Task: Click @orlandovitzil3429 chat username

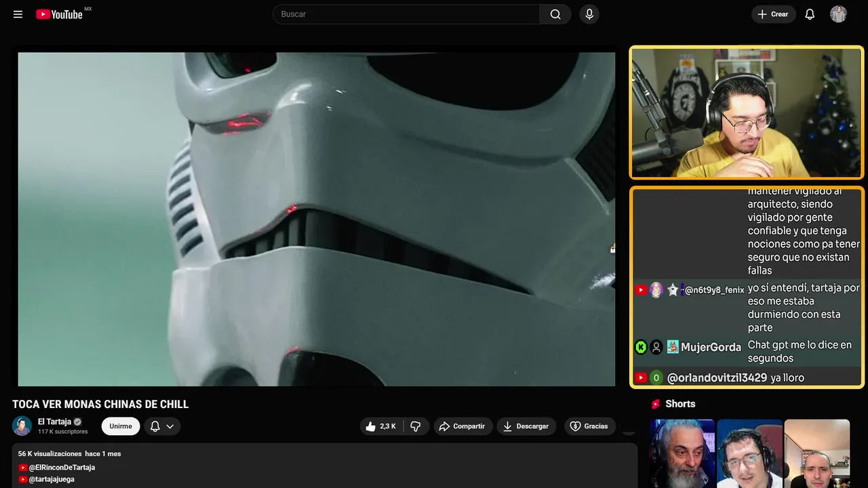Action: (x=717, y=378)
